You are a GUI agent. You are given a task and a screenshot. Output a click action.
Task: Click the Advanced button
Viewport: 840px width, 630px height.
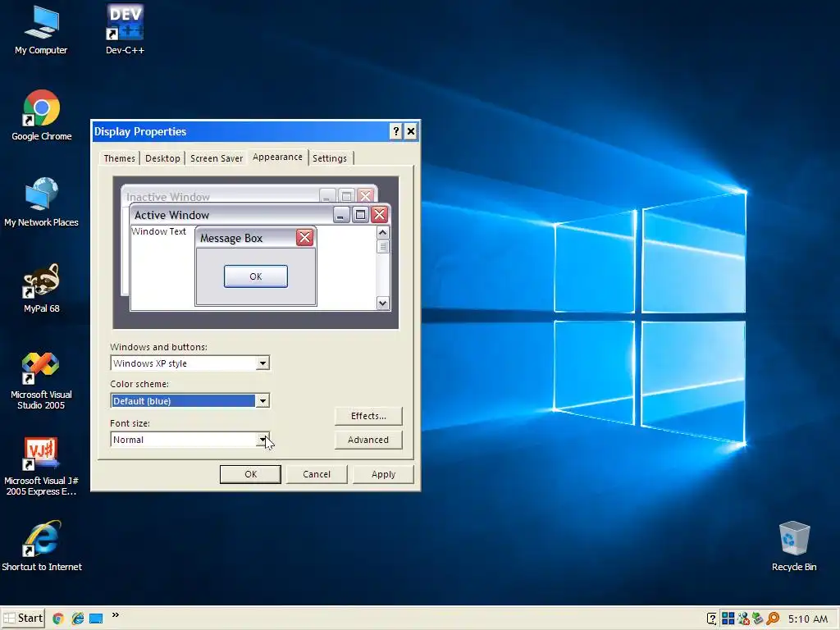pyautogui.click(x=368, y=440)
